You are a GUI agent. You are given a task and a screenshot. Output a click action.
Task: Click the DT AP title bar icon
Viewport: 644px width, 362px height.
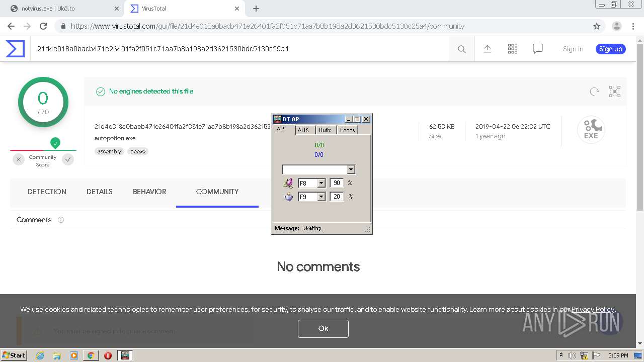tap(277, 119)
